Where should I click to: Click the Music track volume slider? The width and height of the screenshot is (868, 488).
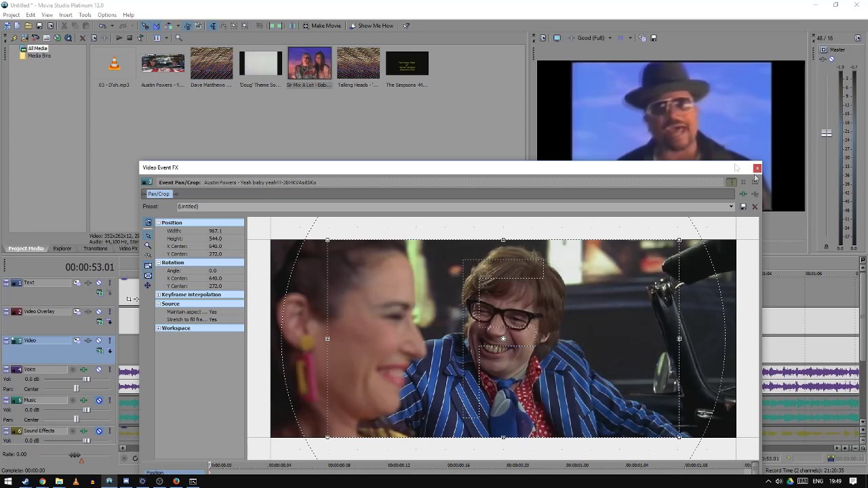coord(86,409)
